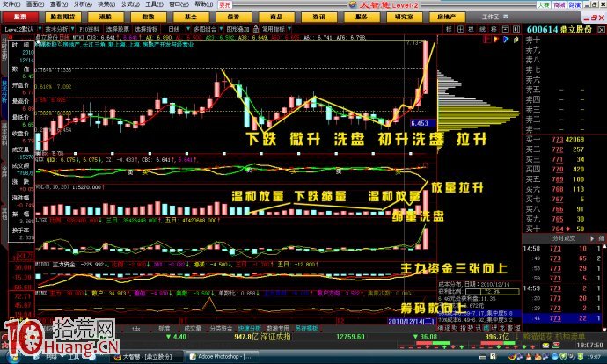The height and width of the screenshot is (364, 607).
Task: Click the 深证成指 index label in status bar
Action: click(274, 337)
